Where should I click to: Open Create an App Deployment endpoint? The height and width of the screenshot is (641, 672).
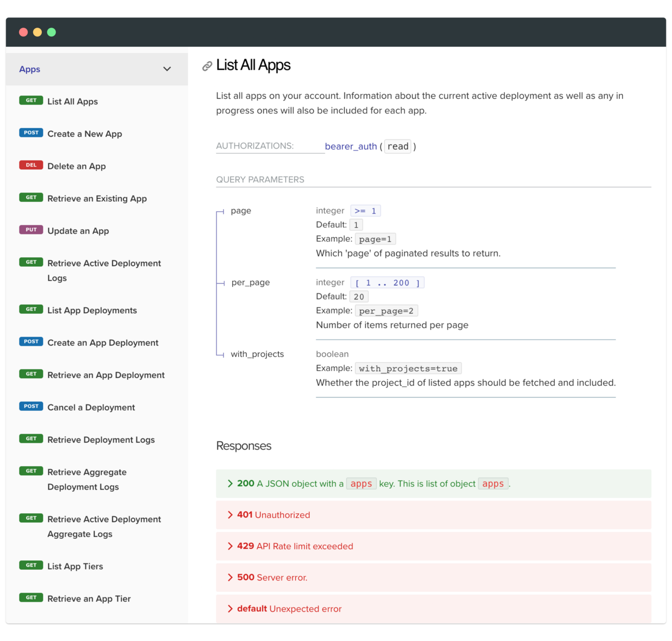pos(103,343)
